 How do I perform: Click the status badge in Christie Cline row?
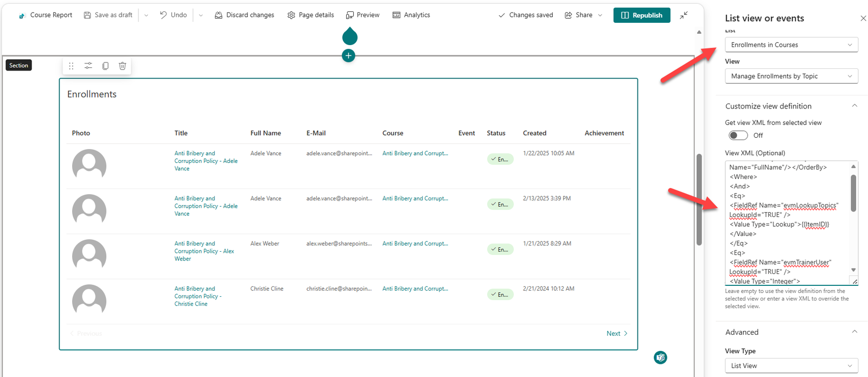(x=500, y=295)
